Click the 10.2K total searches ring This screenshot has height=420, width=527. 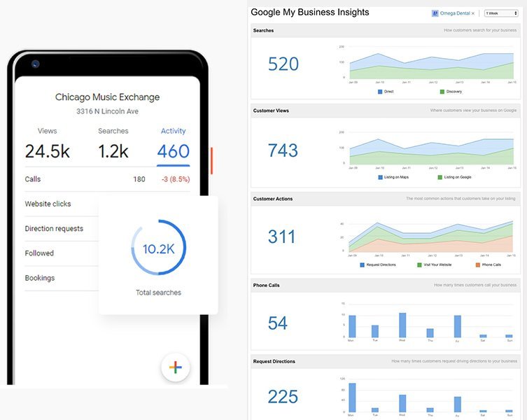point(158,248)
